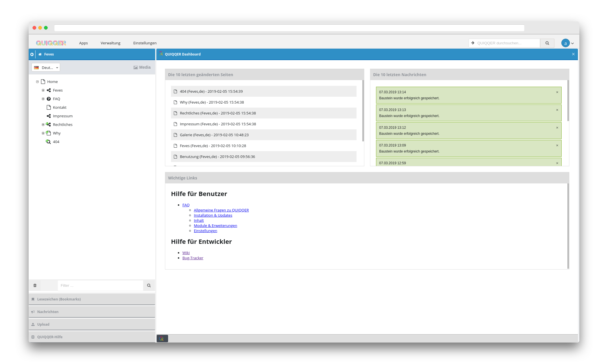Viewport: 608px width, 364px height.
Task: Expand the Why tree node
Action: tap(43, 133)
